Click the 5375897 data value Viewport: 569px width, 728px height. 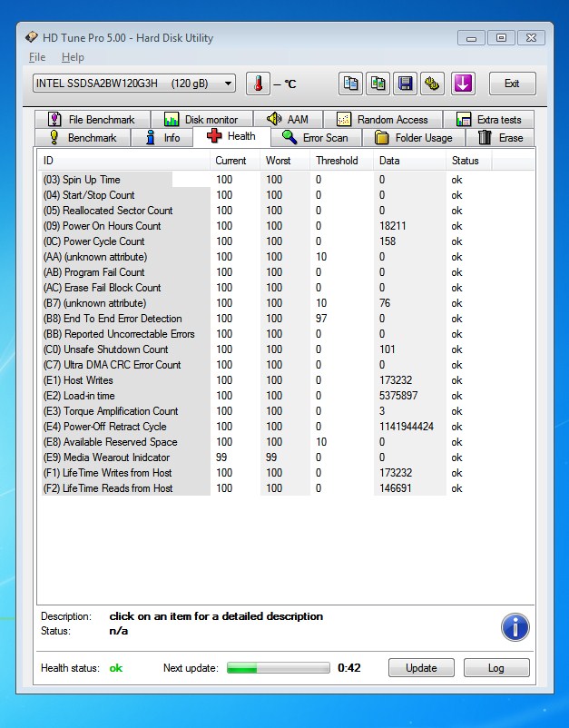(398, 396)
